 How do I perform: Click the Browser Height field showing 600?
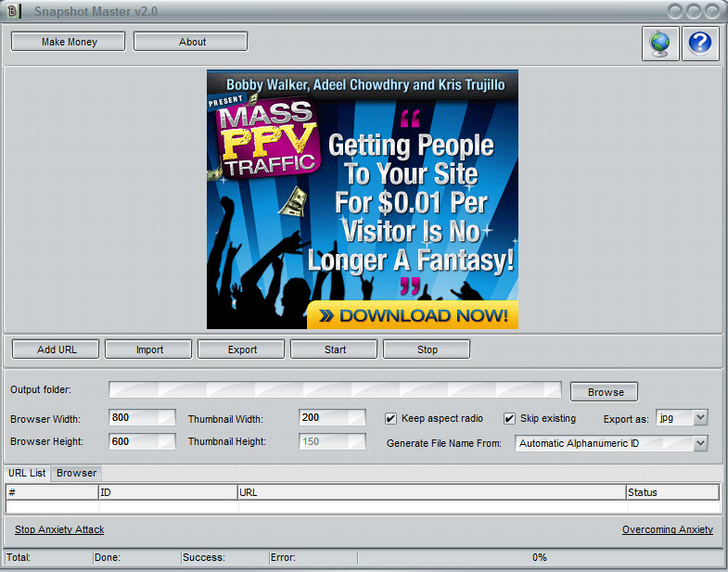142,441
